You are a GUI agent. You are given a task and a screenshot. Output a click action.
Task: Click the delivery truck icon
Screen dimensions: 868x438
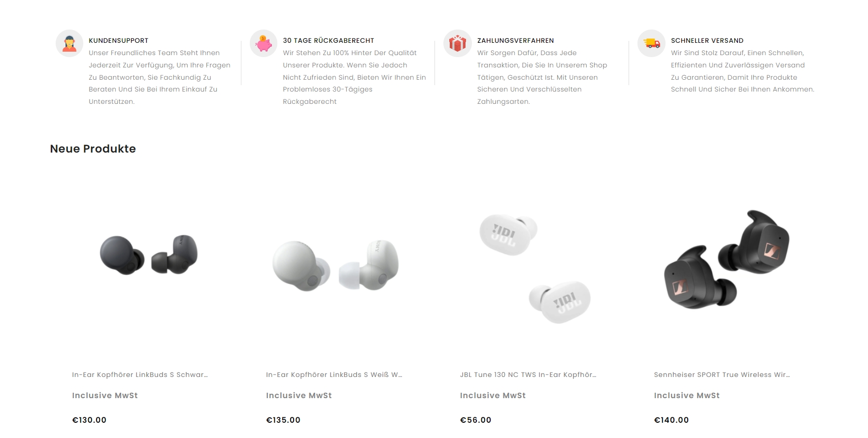click(x=652, y=43)
